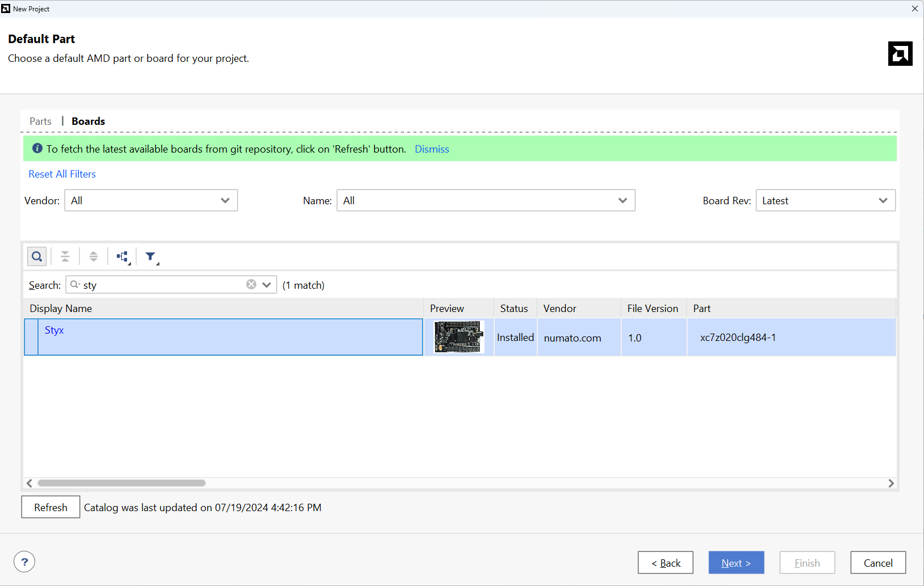The image size is (924, 586).
Task: Expand the Board Rev dropdown
Action: (x=825, y=201)
